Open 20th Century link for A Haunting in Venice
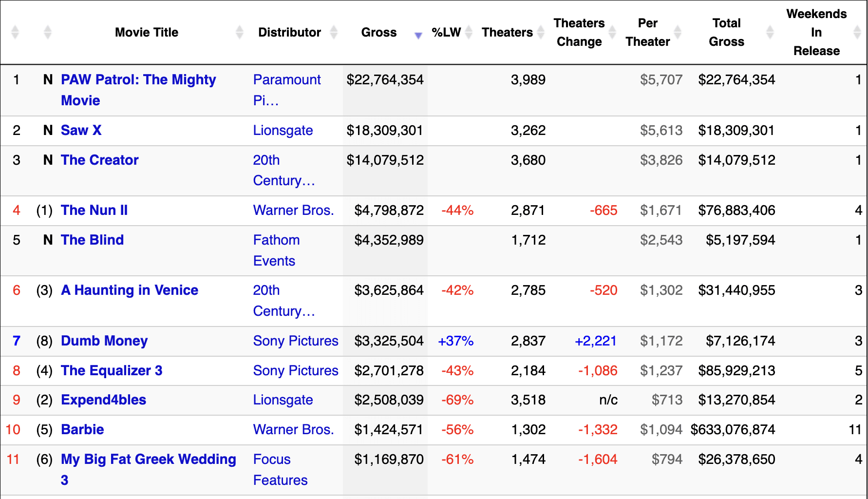868x499 pixels. pyautogui.click(x=284, y=300)
